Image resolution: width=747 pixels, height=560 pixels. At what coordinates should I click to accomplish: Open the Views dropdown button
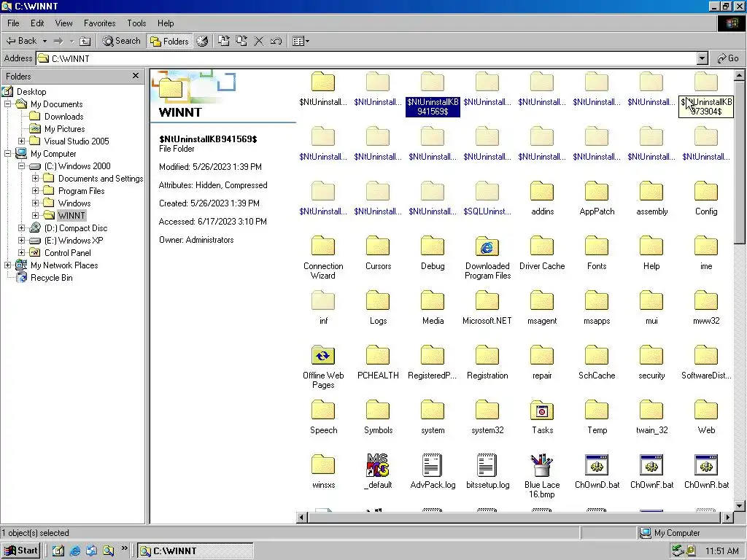[301, 41]
